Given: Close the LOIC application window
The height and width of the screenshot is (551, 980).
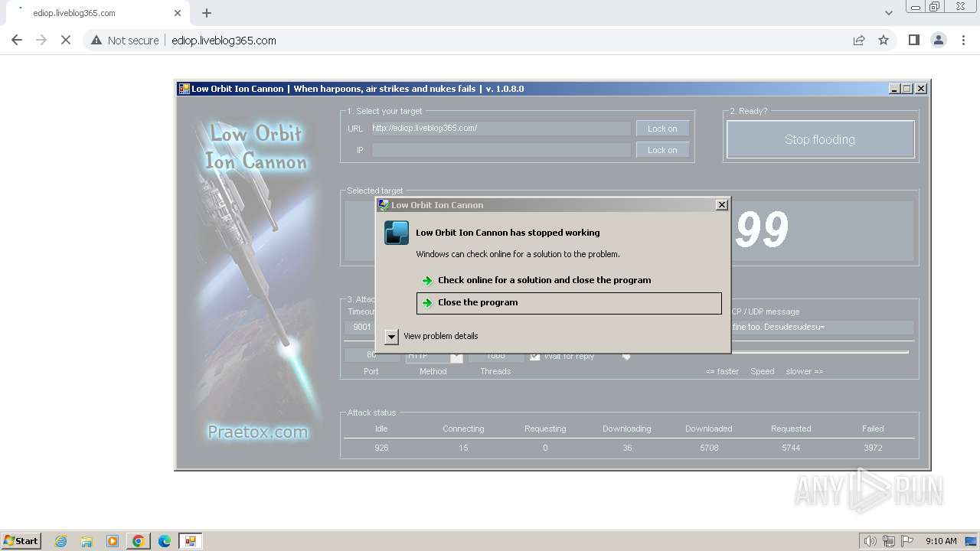Looking at the screenshot, I should [x=921, y=89].
